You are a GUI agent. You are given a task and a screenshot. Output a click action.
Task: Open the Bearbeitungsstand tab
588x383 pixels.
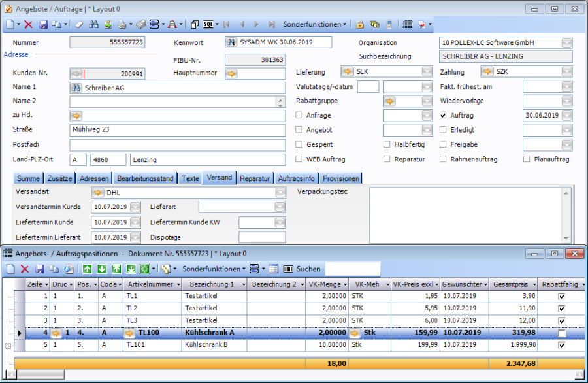pyautogui.click(x=145, y=178)
